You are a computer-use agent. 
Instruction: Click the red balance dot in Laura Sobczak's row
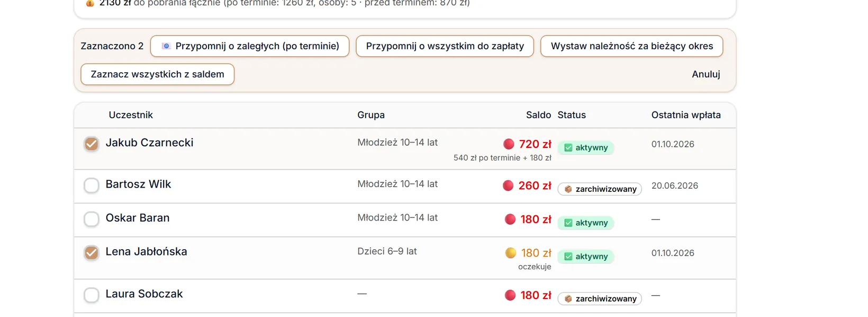point(510,295)
